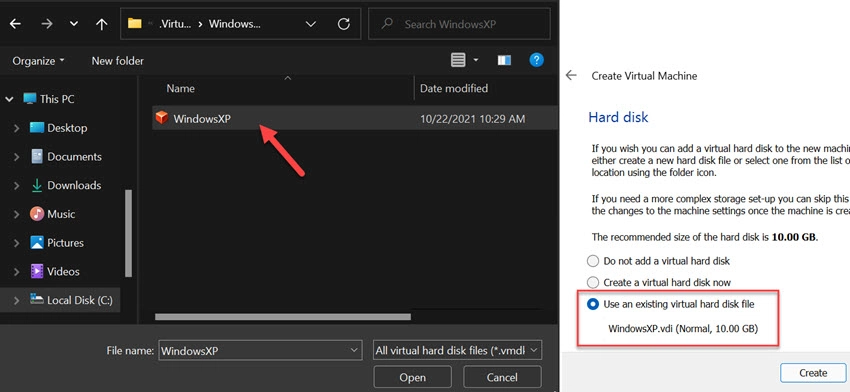850x392 pixels.
Task: Sort files by the Date modified column
Action: (x=454, y=88)
